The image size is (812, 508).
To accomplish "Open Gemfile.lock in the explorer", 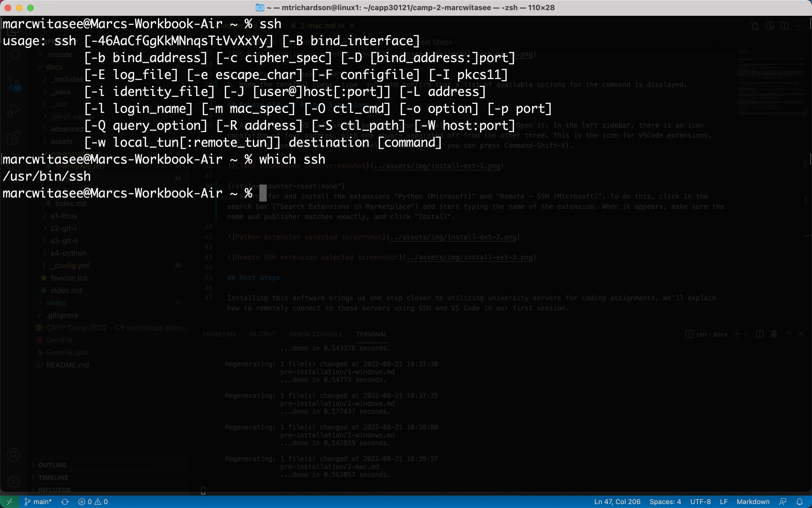I will click(x=67, y=352).
